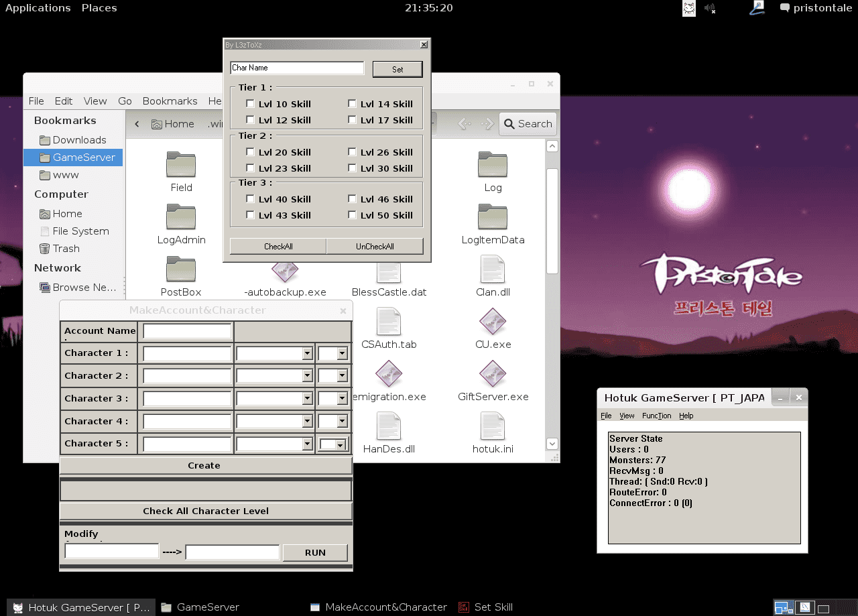
Task: Enable the Lvl 14 Skill checkbox
Action: tap(352, 104)
